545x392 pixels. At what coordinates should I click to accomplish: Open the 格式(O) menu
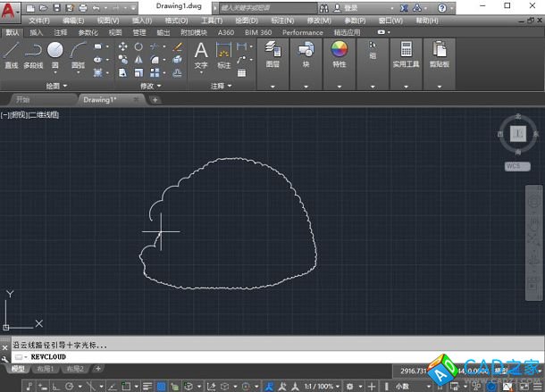click(175, 20)
